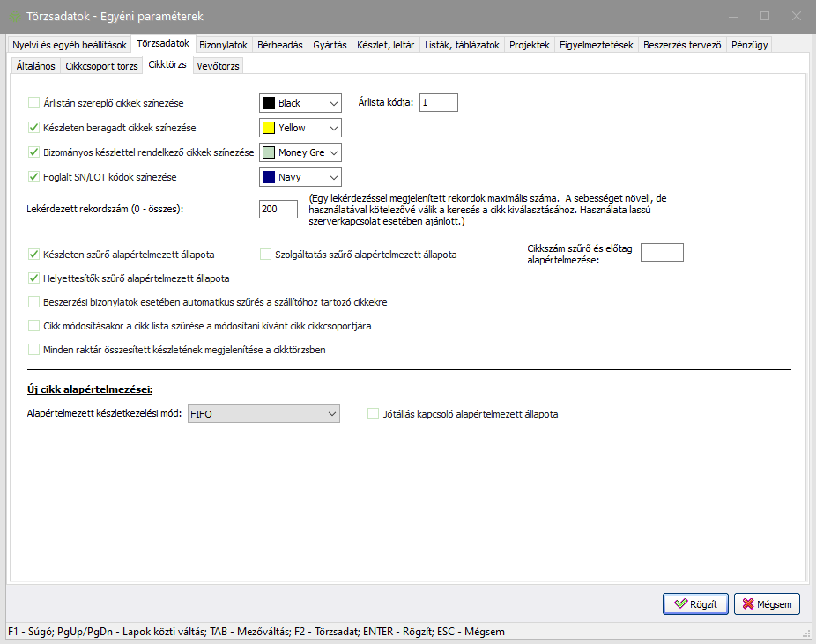This screenshot has height=644, width=816.
Task: Check the Jótállás kapcsoló alapértelmezett állapota box
Action: (x=374, y=413)
